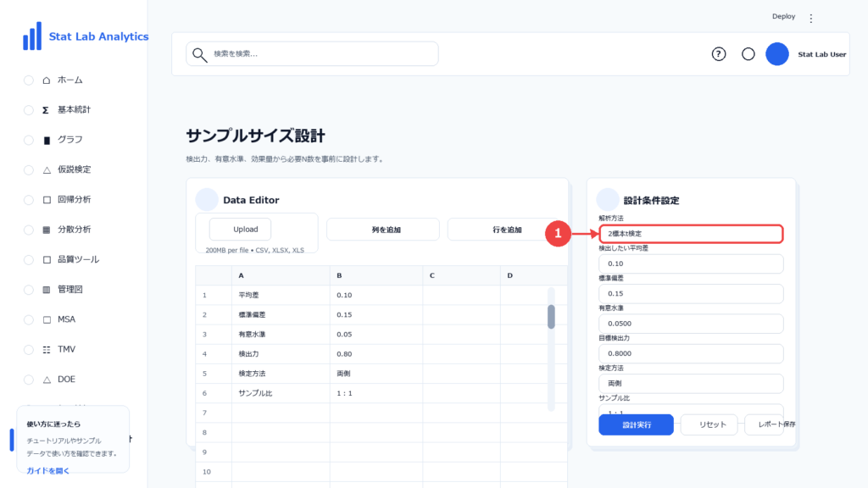Open 基本統計 menu item
868x488 pixels.
click(x=75, y=110)
